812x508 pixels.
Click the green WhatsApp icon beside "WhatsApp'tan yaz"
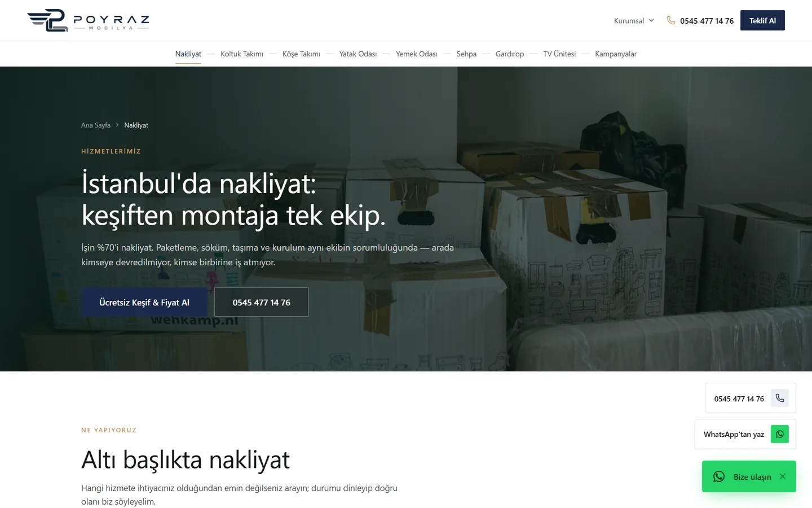click(x=780, y=434)
